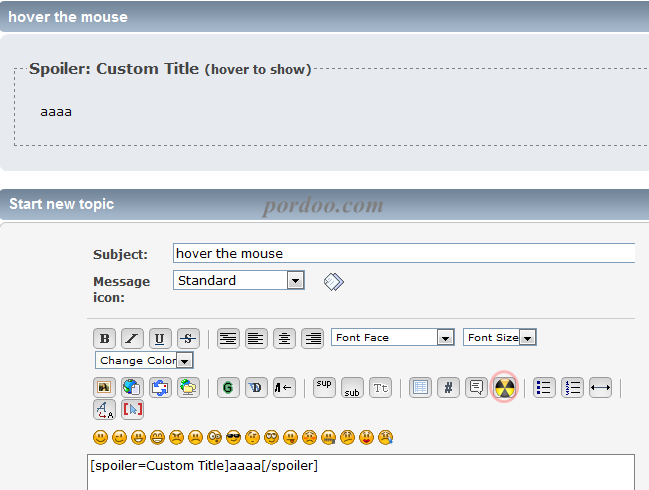Apply strikethrough formatting
The image size is (649, 490).
point(188,339)
